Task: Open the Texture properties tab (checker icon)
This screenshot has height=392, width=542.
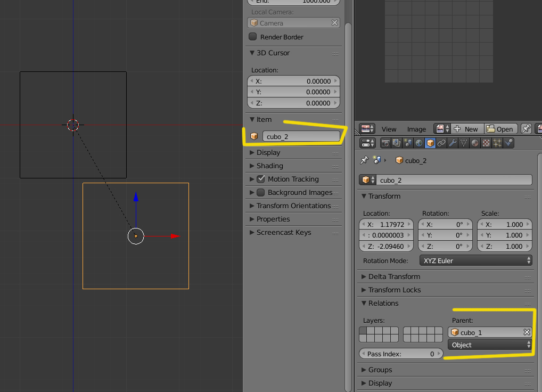Action: 486,143
